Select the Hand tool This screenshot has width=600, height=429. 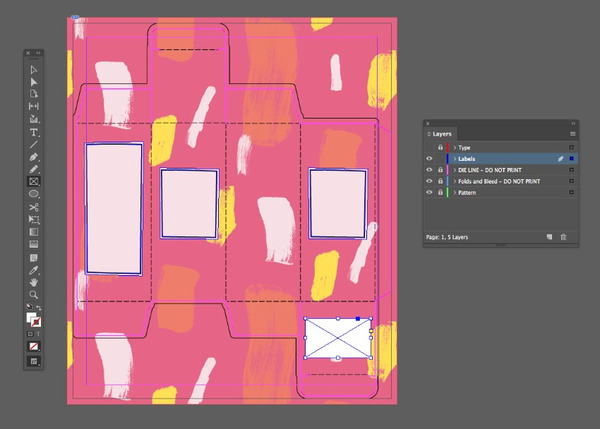point(34,282)
